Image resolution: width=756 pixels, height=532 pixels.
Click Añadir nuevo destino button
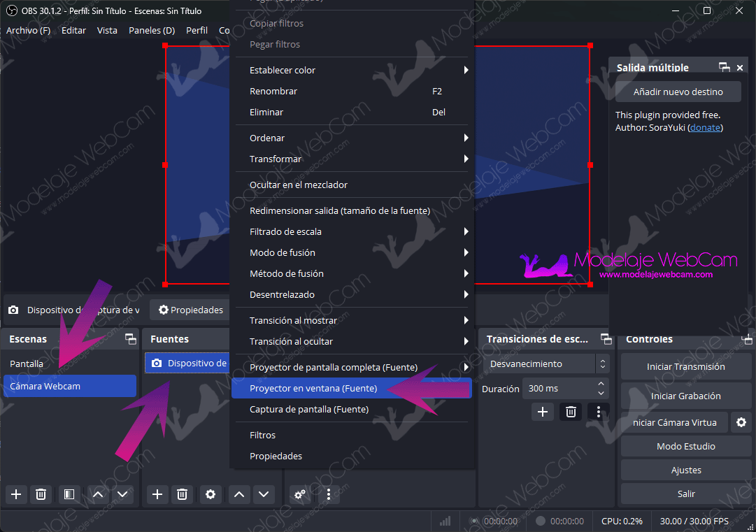[x=678, y=92]
